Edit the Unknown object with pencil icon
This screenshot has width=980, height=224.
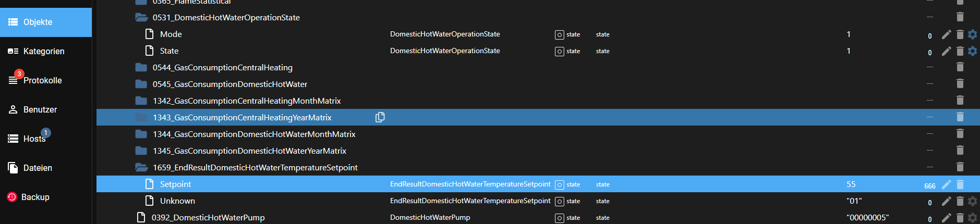pos(946,201)
